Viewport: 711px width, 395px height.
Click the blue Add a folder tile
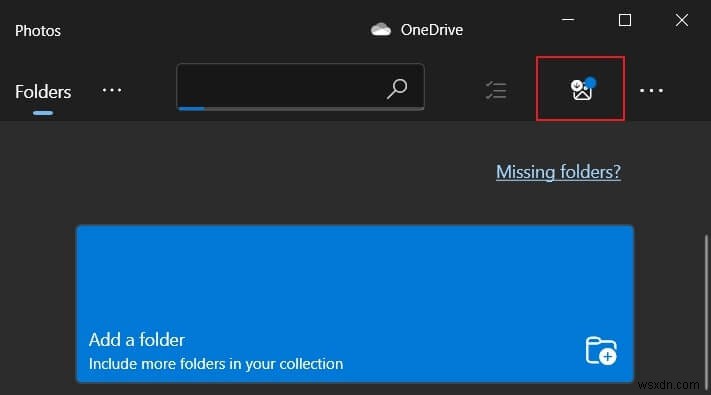pos(355,304)
